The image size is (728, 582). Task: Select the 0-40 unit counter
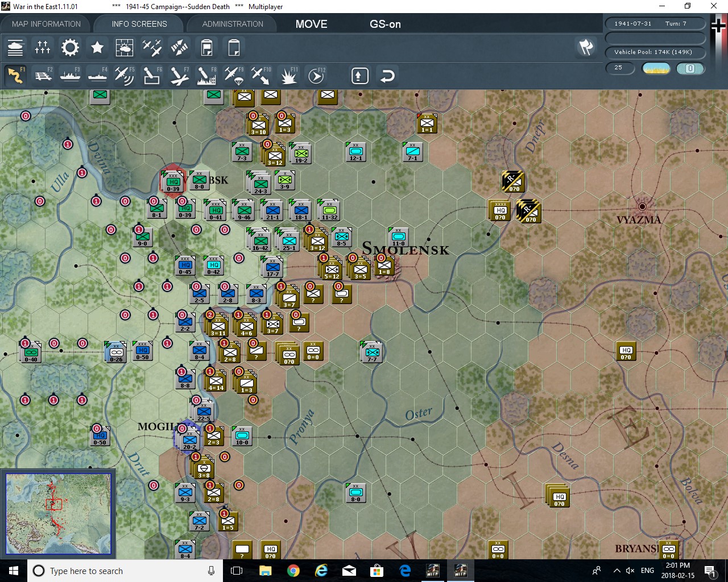click(x=30, y=353)
